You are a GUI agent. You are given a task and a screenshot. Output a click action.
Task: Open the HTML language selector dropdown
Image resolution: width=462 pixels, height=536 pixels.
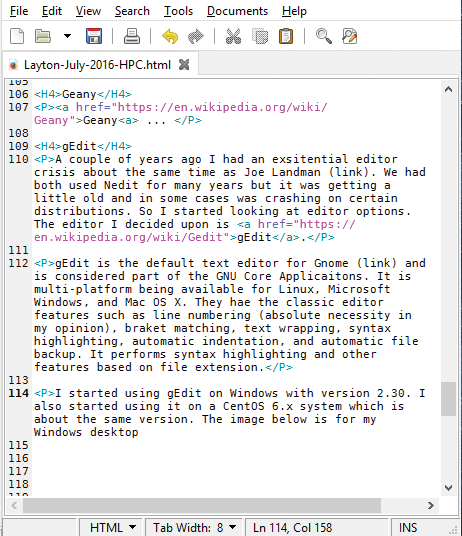(x=112, y=527)
